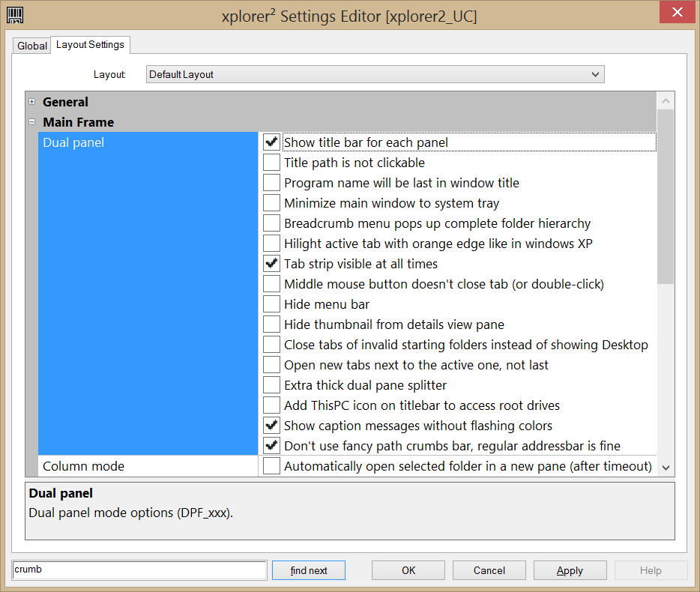
Task: Check the Hide menu bar option
Action: click(271, 304)
